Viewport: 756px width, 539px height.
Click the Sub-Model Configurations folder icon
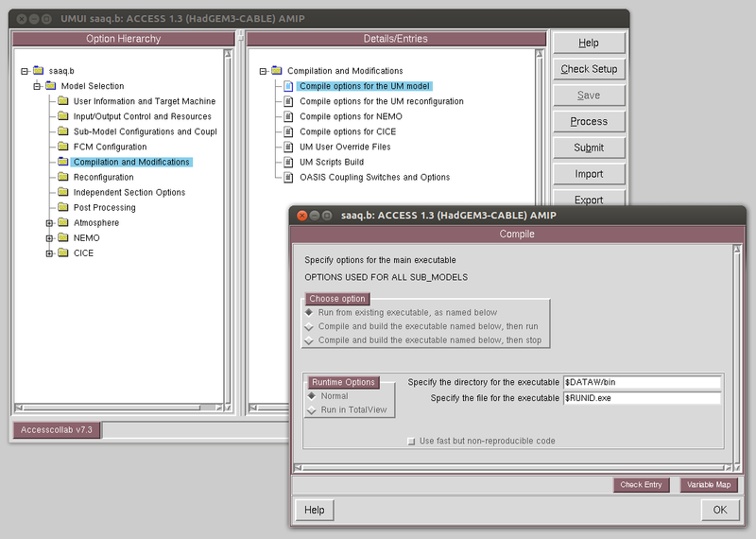coord(63,131)
